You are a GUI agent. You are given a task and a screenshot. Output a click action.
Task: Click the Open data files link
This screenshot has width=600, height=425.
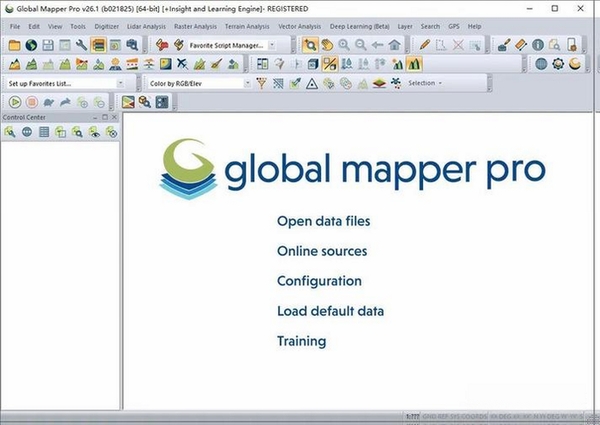pyautogui.click(x=323, y=221)
